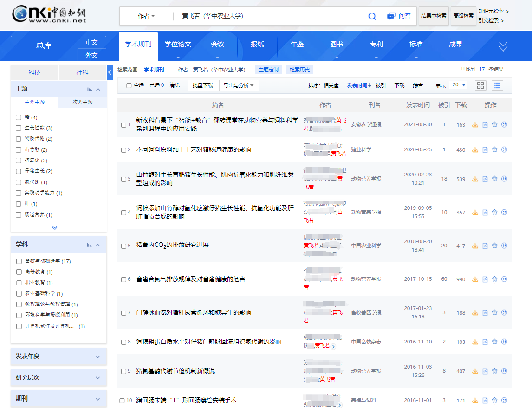The width and height of the screenshot is (532, 408).
Task: Open journal 动物营养学报 in the 2020-02-23 row
Action: pyautogui.click(x=366, y=179)
